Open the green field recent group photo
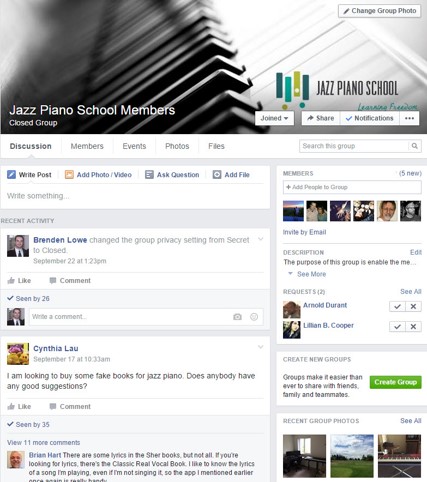Viewport: 427px width, 482px height. click(352, 456)
